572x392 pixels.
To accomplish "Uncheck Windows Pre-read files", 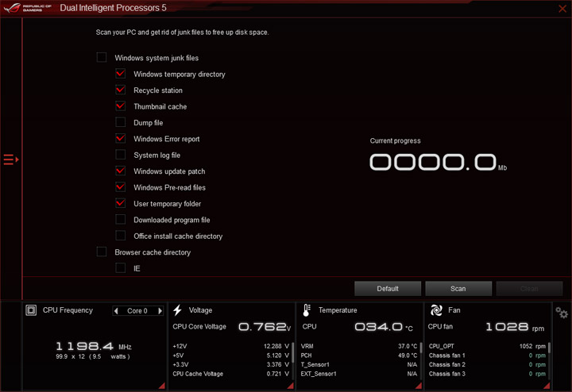I will [x=121, y=187].
